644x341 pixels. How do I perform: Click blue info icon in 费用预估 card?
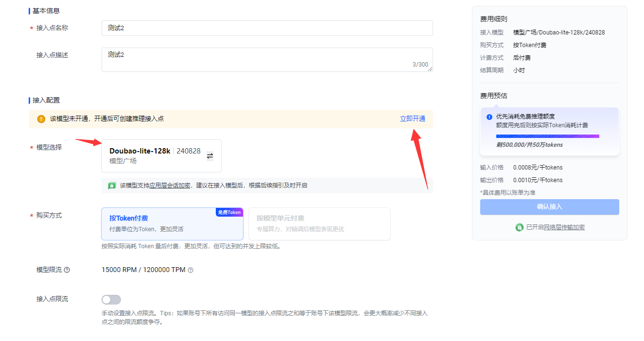point(489,117)
